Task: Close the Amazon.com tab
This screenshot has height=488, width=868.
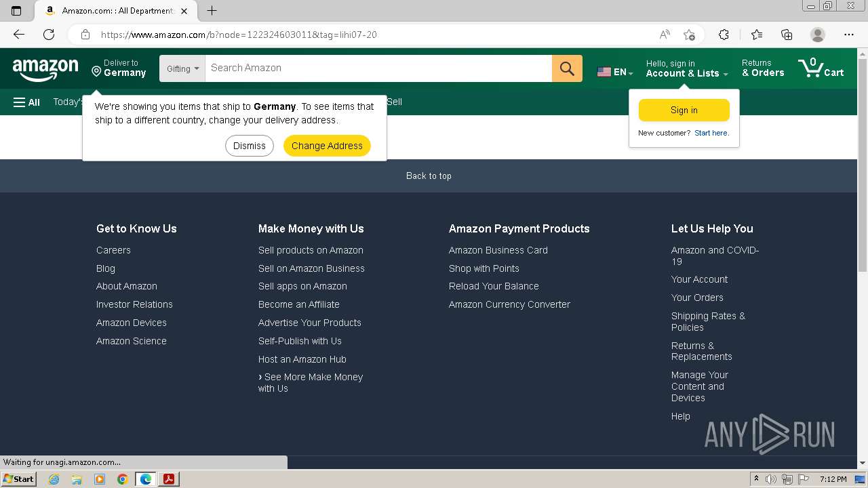Action: pyautogui.click(x=184, y=11)
